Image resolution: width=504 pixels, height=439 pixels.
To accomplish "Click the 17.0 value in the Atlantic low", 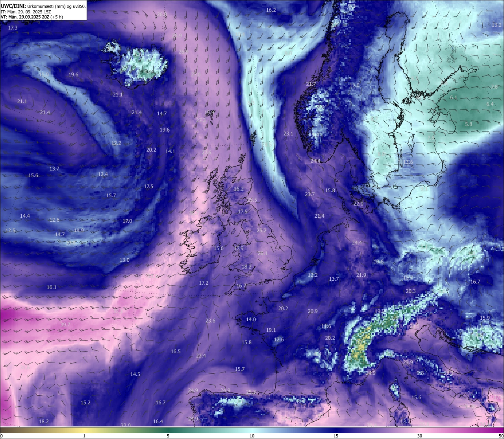I will tap(127, 221).
